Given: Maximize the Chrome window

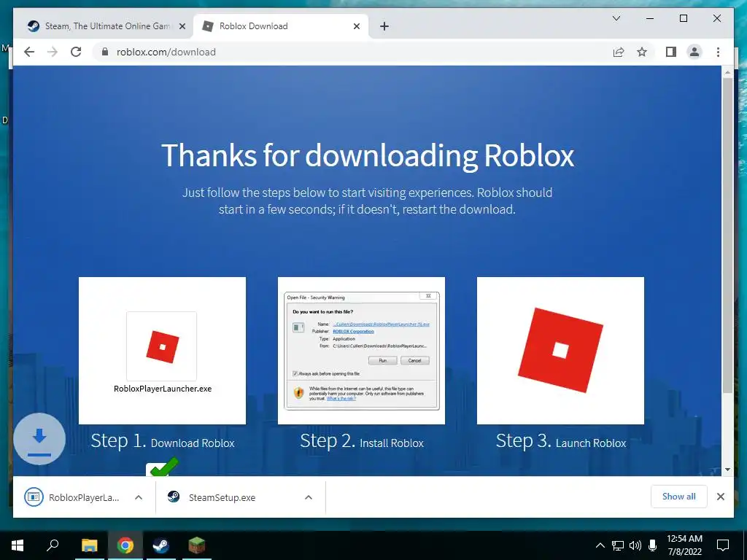Looking at the screenshot, I should (683, 18).
